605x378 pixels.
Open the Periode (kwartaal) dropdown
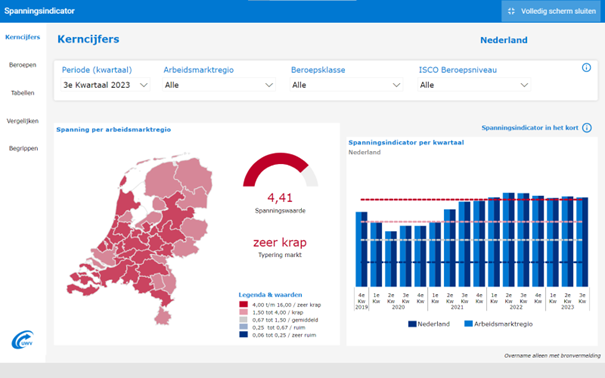[105, 85]
